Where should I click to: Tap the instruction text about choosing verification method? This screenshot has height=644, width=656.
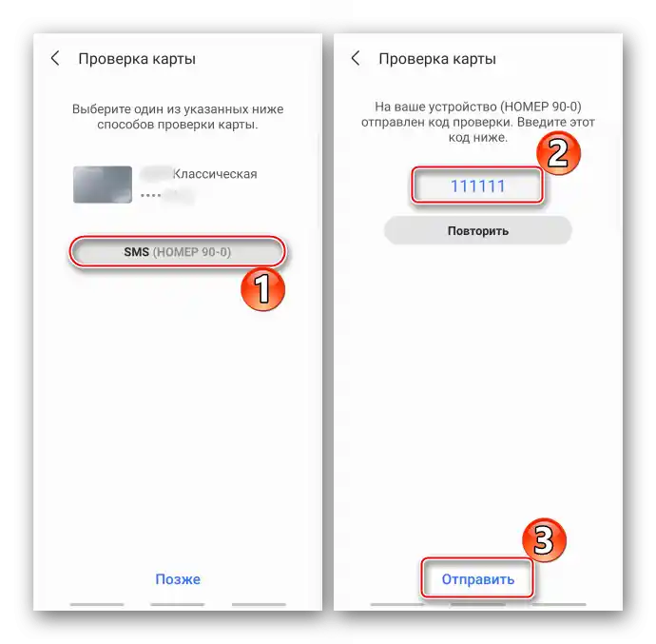click(x=178, y=117)
